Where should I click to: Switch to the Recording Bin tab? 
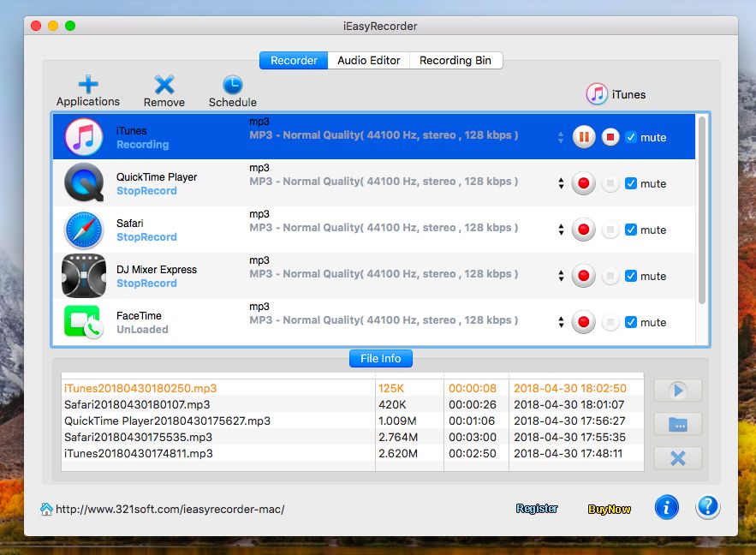(455, 60)
